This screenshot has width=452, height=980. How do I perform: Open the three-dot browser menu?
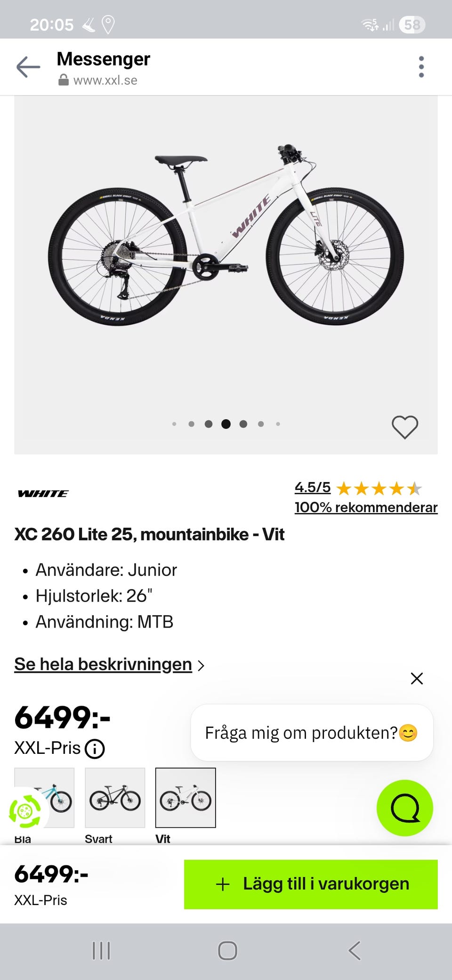point(421,67)
